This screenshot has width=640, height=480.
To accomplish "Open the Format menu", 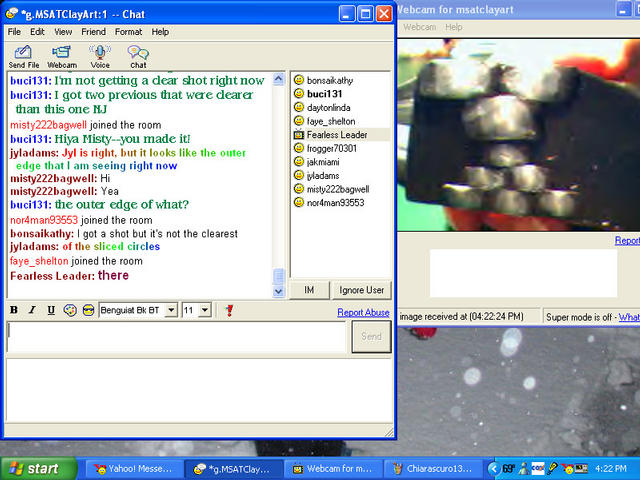I will 128,32.
